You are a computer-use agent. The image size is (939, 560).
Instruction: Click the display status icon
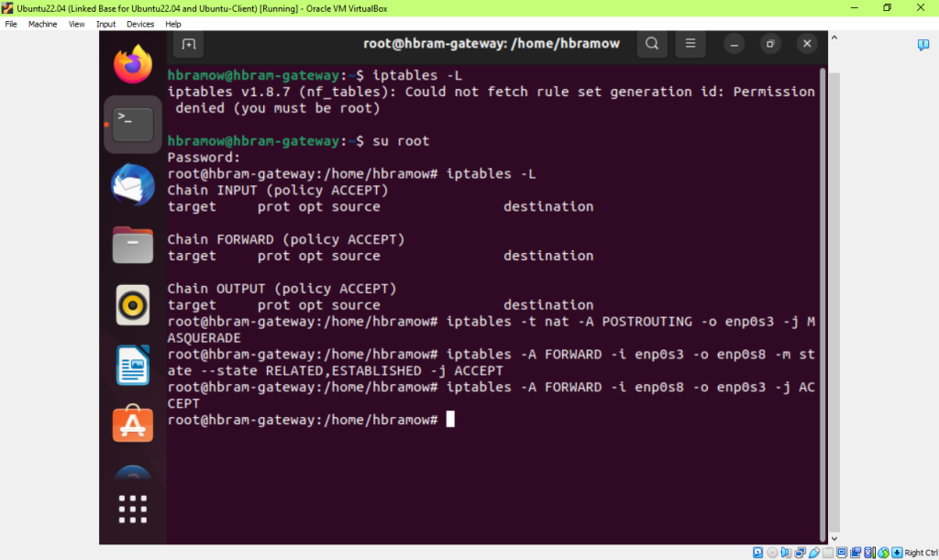point(842,553)
